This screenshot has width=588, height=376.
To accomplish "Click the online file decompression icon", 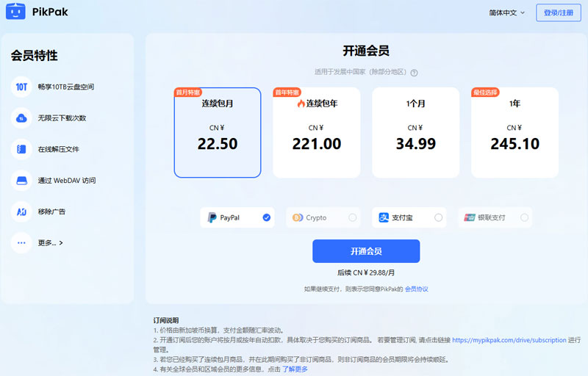I will [x=21, y=149].
